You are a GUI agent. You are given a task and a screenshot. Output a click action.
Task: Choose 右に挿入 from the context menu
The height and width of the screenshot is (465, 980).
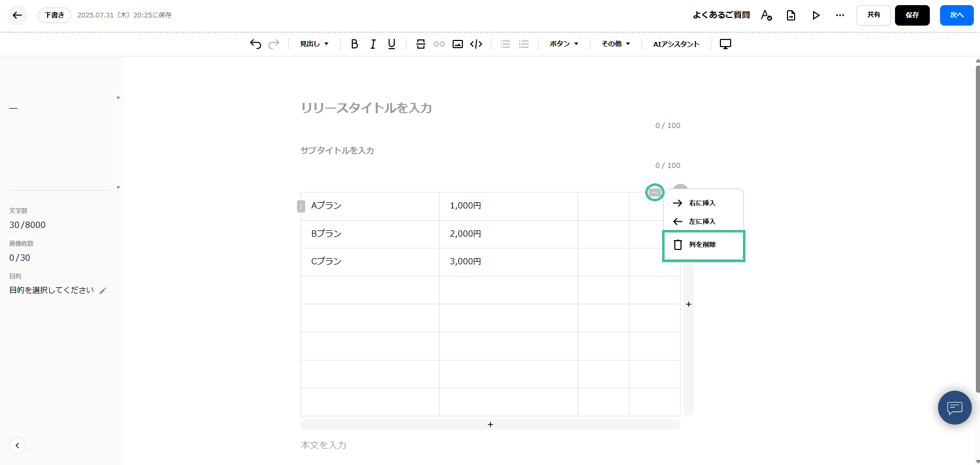click(702, 203)
